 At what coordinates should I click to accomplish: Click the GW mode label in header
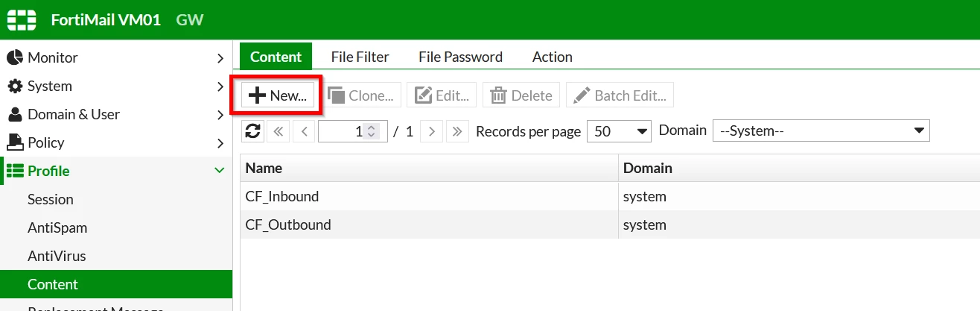pos(190,20)
